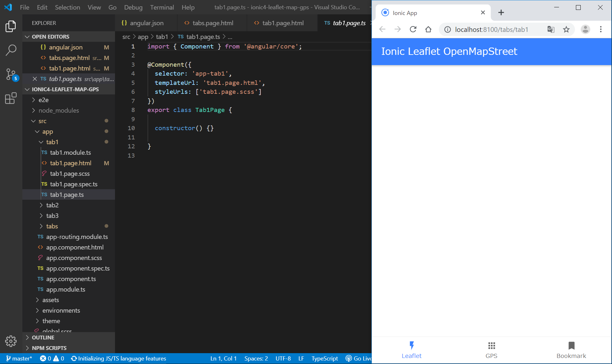The image size is (612, 364).
Task: Click the browser address bar URL
Action: [x=491, y=30]
